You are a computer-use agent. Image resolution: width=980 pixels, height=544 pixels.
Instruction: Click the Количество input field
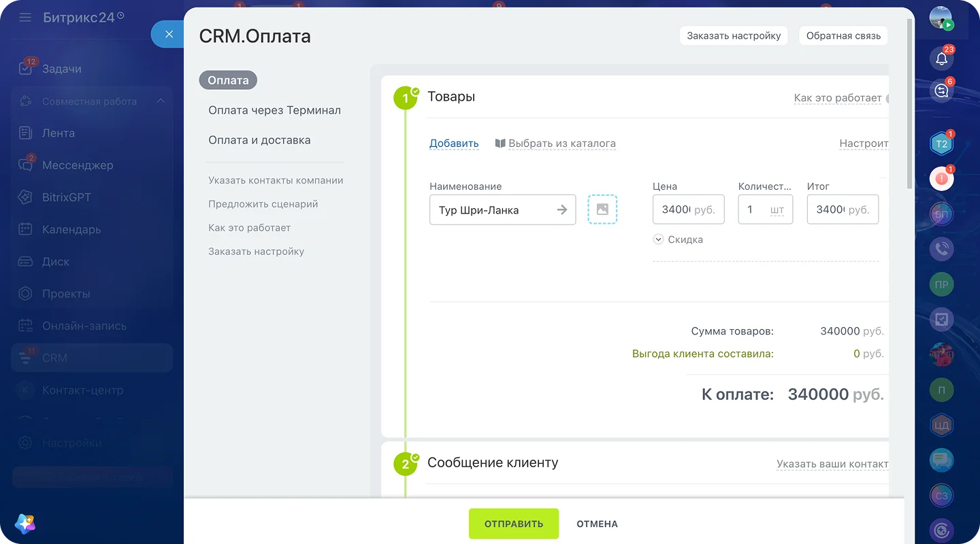[765, 209]
